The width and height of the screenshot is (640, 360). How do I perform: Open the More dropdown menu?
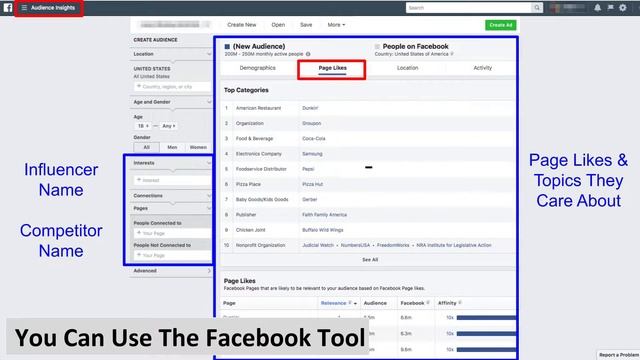336,25
